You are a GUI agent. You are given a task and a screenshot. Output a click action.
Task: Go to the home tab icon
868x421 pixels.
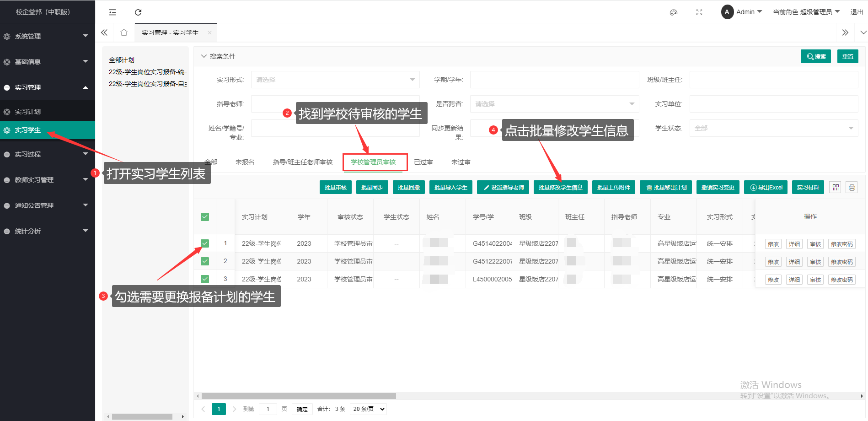[x=123, y=32]
